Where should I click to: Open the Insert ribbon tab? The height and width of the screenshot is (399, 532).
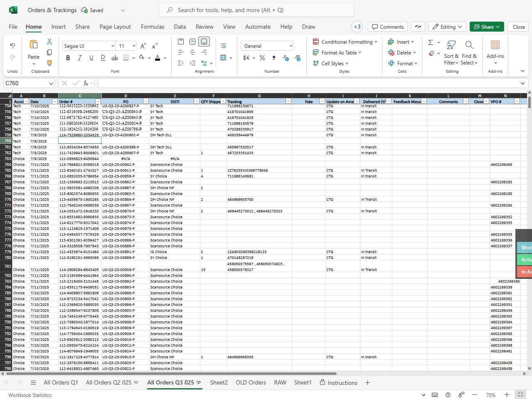coord(59,27)
